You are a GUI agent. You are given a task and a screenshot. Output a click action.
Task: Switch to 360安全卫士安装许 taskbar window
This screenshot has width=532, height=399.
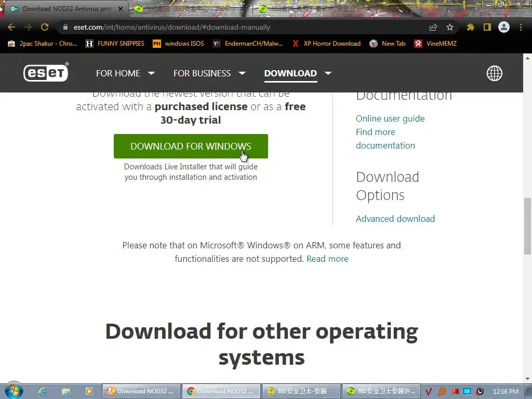click(x=381, y=391)
